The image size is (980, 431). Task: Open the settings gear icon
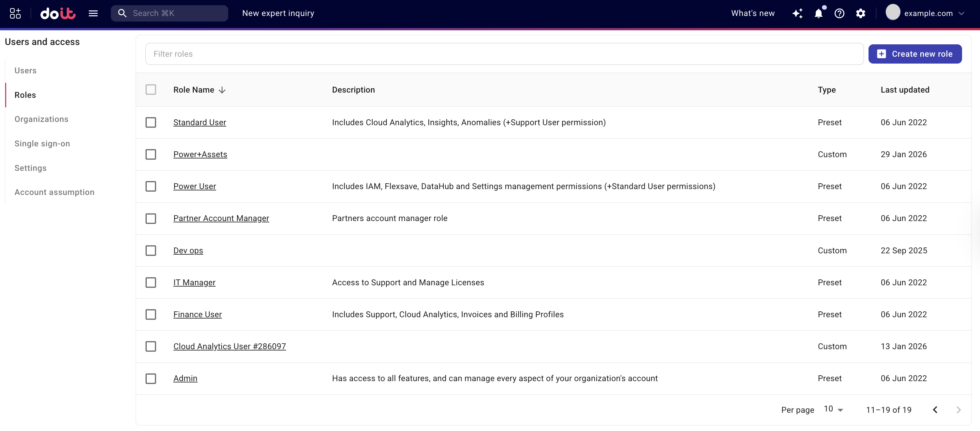[861, 13]
